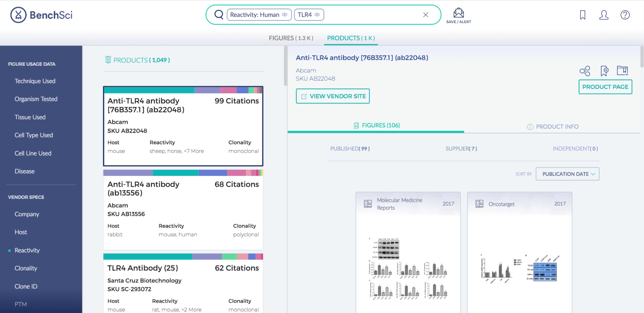Viewport: 644px width, 313px height.
Task: Open the save-to-collection folder dropdown
Action: [623, 71]
